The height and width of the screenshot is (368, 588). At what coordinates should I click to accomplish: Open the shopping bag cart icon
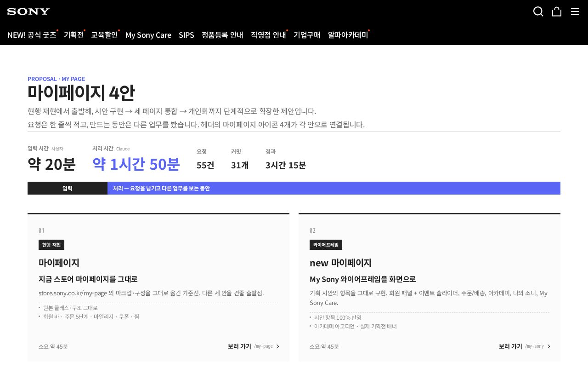point(557,11)
